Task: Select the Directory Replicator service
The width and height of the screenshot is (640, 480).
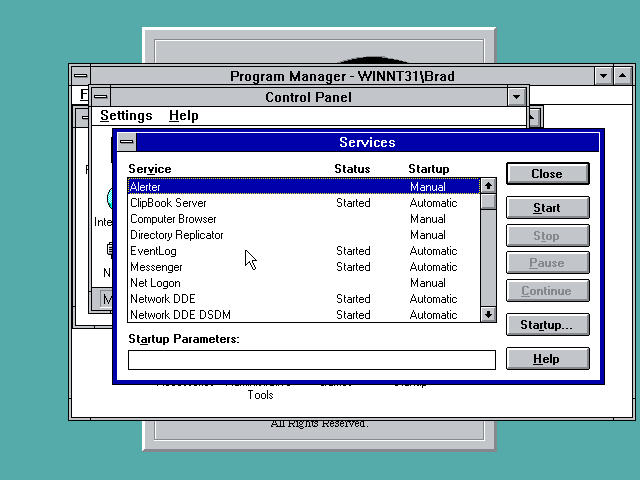Action: [x=304, y=235]
